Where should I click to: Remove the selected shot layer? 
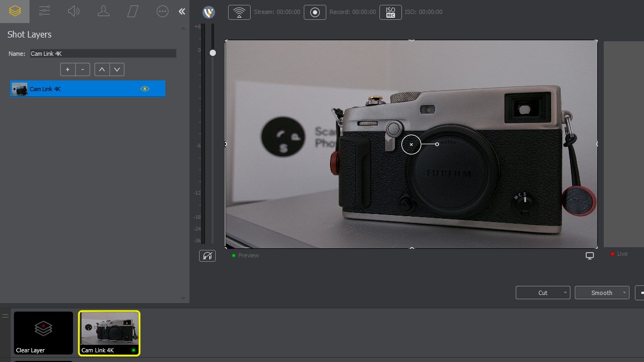pos(82,69)
